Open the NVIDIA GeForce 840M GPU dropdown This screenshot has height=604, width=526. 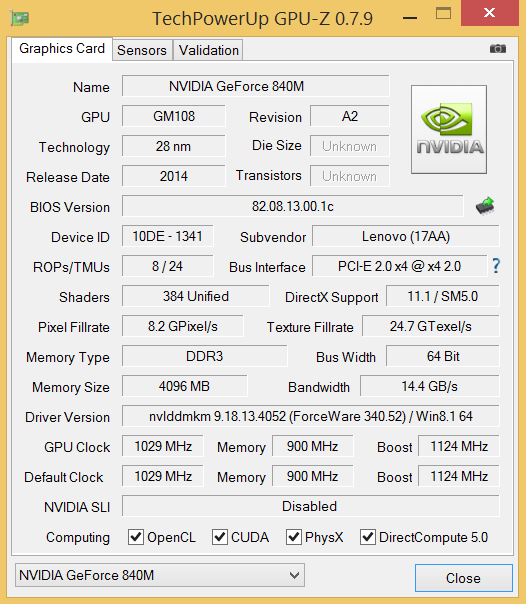pos(160,575)
